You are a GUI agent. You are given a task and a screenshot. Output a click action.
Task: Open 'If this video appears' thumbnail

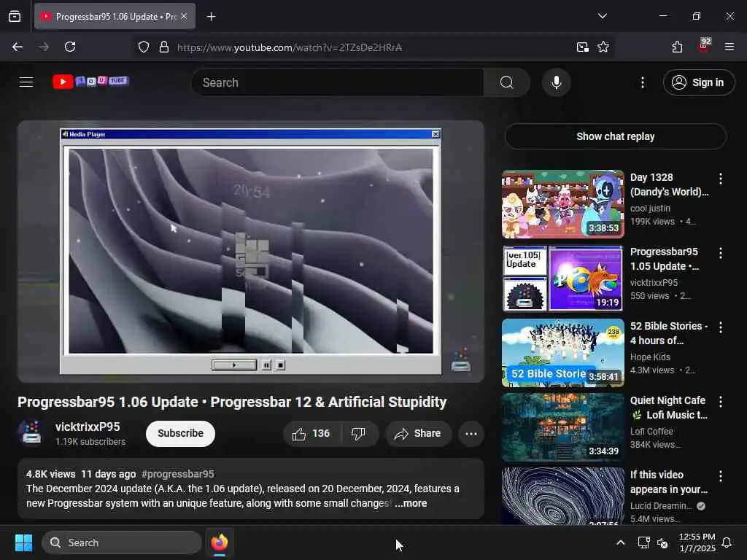click(x=563, y=496)
